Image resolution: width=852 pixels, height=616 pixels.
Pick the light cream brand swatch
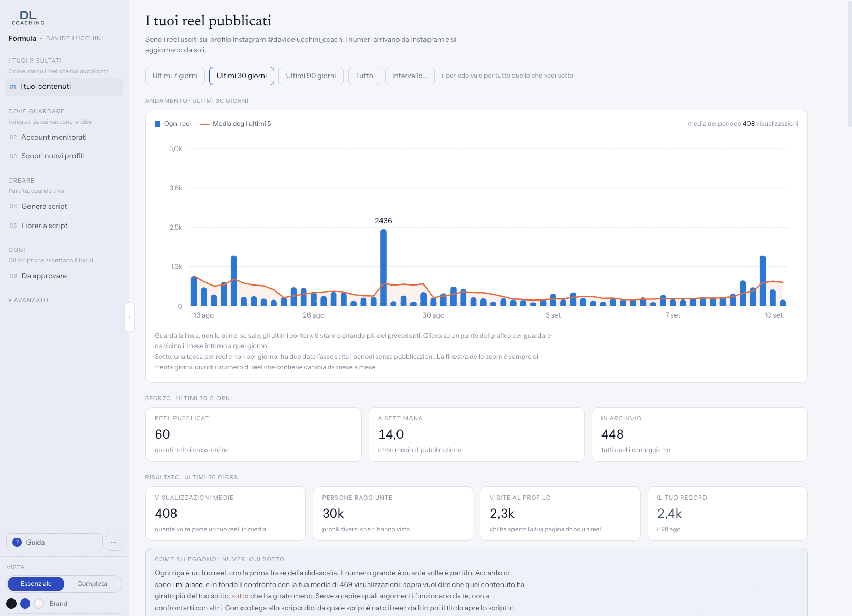[x=39, y=604]
